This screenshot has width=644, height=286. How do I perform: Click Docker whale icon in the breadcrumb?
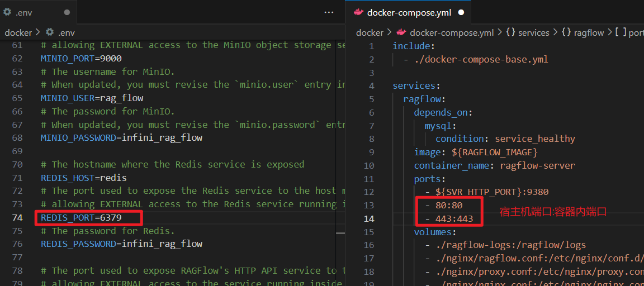[x=400, y=32]
